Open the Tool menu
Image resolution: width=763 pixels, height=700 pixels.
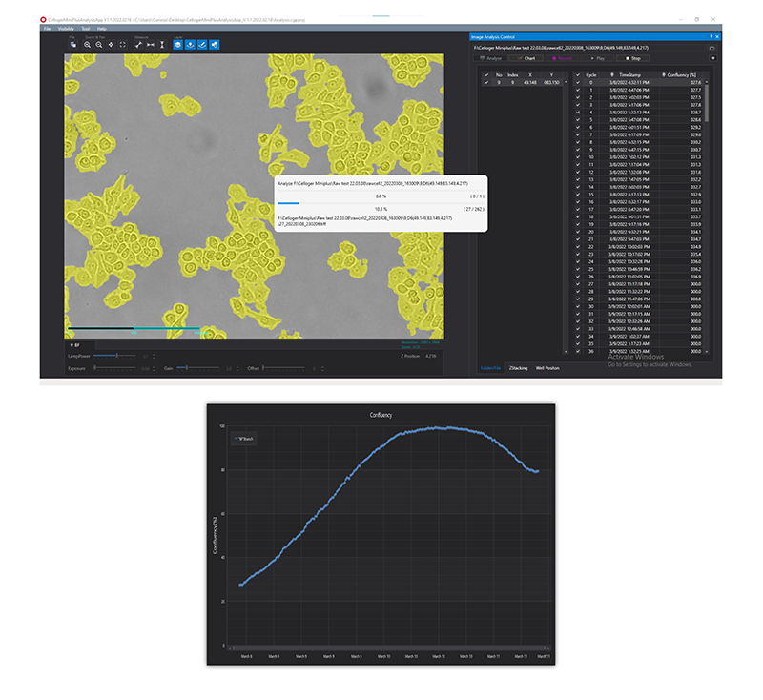(x=86, y=29)
